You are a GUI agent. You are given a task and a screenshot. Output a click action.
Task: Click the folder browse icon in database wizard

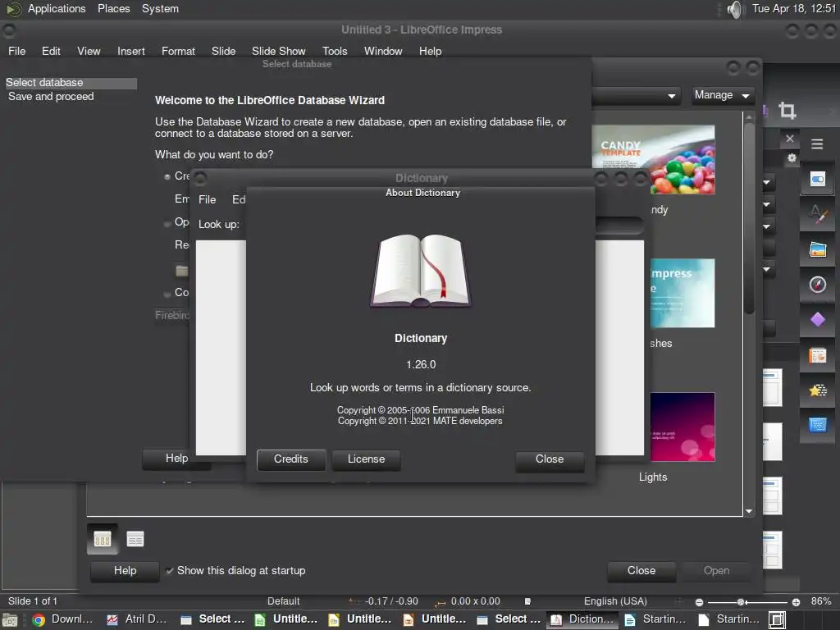coord(182,271)
